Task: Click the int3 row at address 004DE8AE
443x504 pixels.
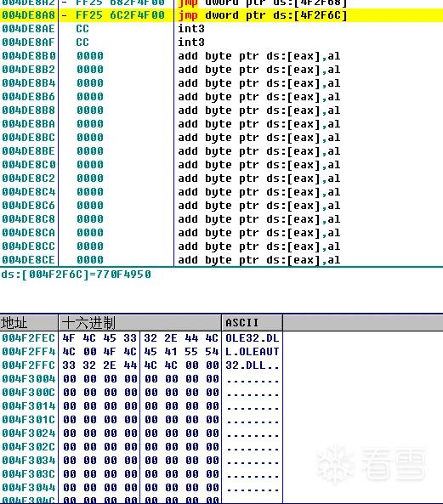Action: (x=221, y=29)
